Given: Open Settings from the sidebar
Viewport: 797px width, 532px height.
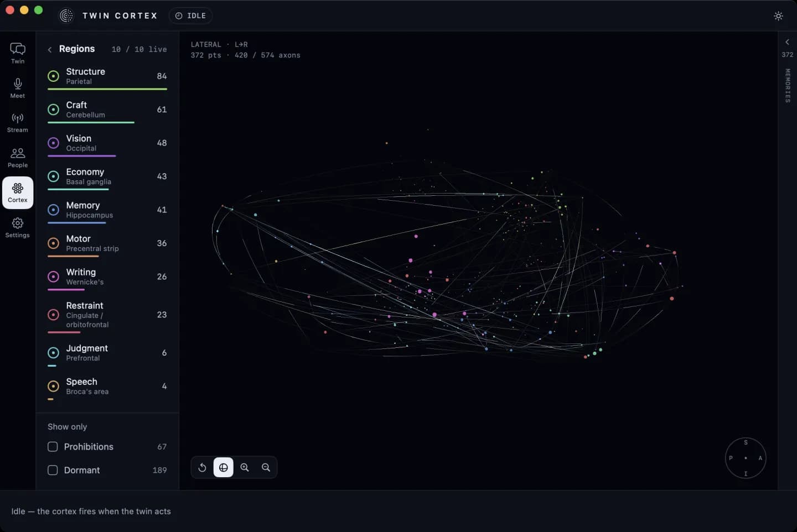Looking at the screenshot, I should pyautogui.click(x=18, y=227).
